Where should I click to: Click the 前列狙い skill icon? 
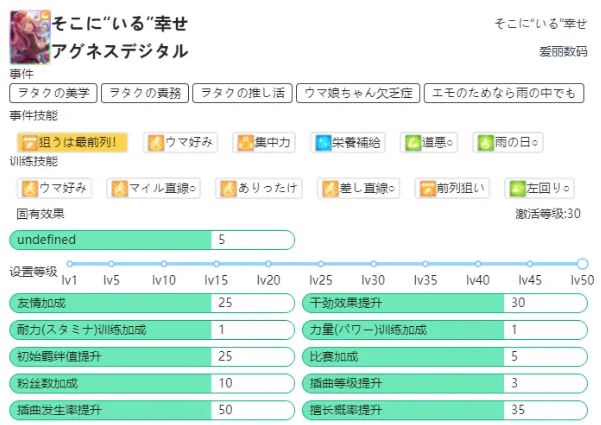point(429,187)
